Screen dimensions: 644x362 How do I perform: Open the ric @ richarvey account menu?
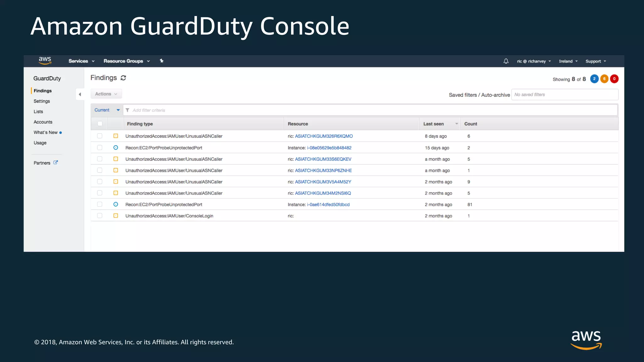(x=534, y=61)
